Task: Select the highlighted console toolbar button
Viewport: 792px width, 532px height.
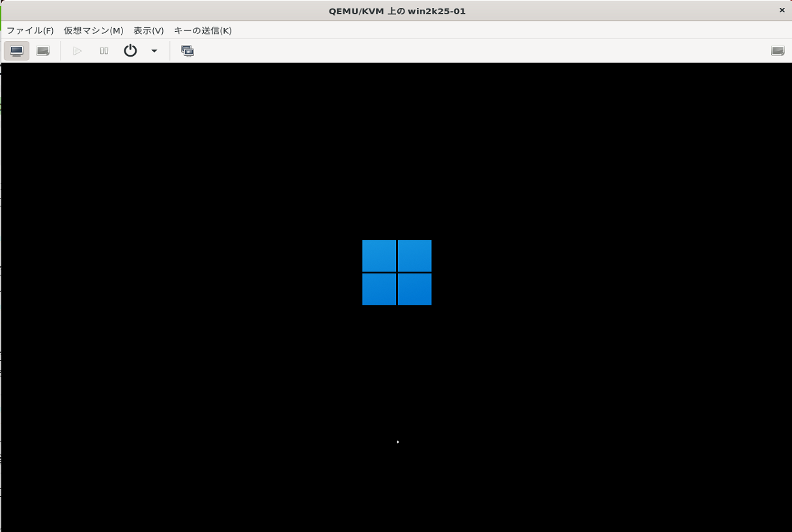Action: click(x=16, y=50)
